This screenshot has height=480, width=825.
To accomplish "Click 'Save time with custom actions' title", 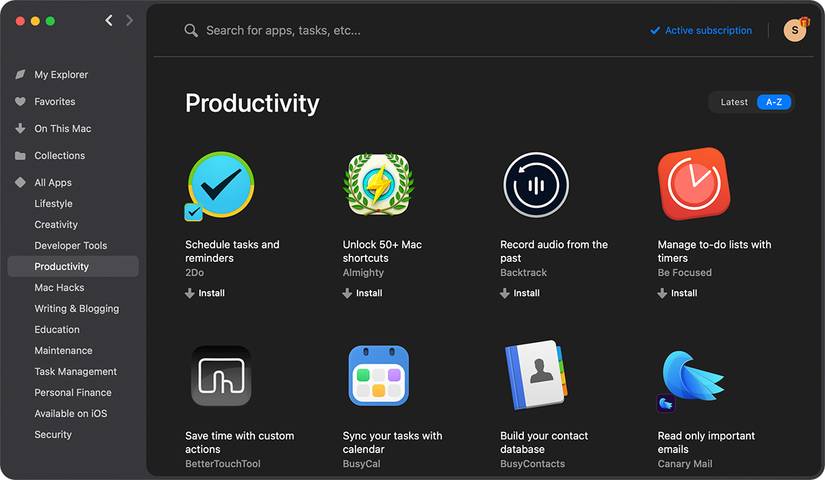I will (239, 443).
